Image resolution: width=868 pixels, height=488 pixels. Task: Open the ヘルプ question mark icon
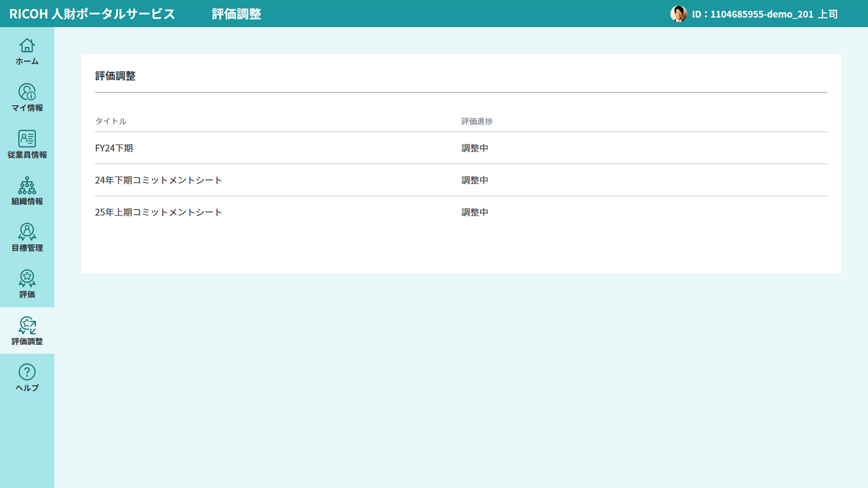point(27,372)
